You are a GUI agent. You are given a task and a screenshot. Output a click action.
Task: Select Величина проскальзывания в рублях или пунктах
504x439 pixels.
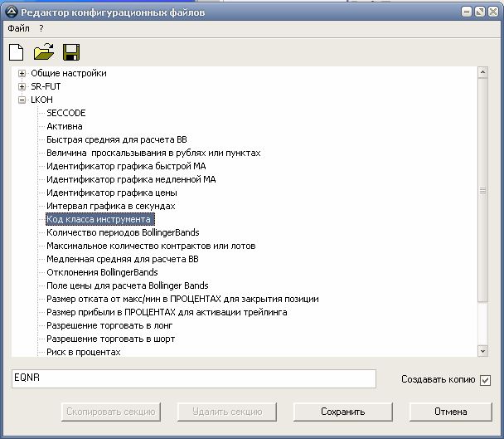(x=153, y=153)
